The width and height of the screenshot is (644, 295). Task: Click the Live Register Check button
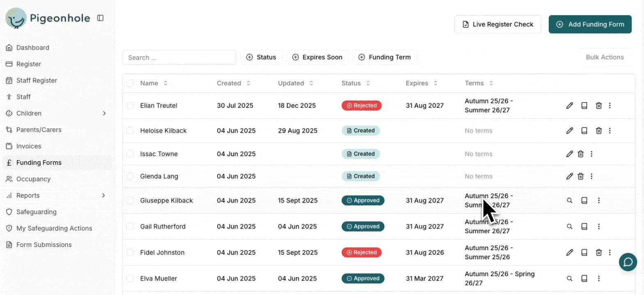pyautogui.click(x=497, y=25)
